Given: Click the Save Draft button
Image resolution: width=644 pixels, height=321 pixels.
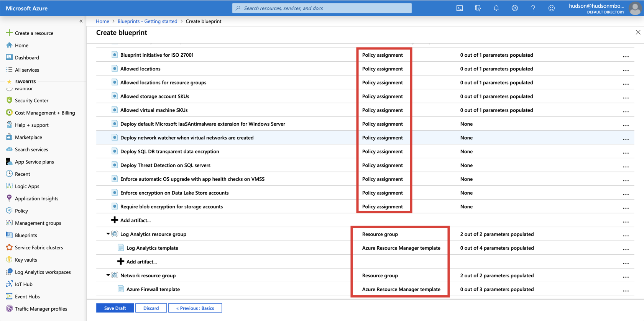Looking at the screenshot, I should [115, 308].
